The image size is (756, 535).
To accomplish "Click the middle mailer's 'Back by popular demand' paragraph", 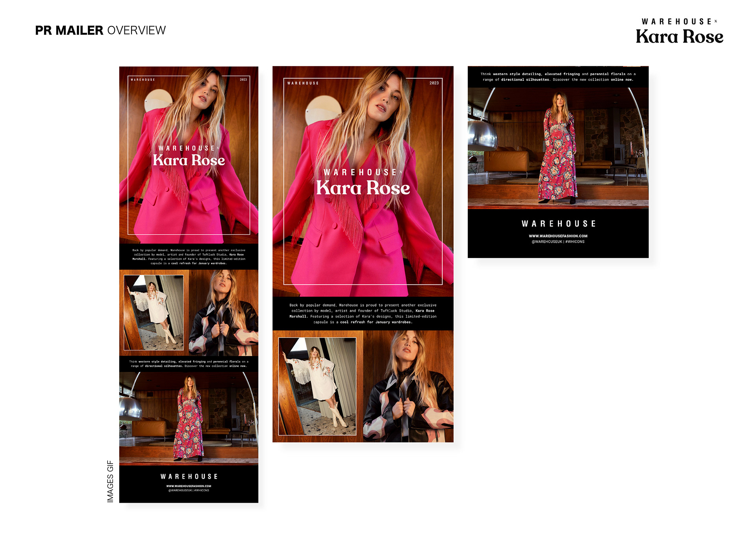I will (x=363, y=314).
